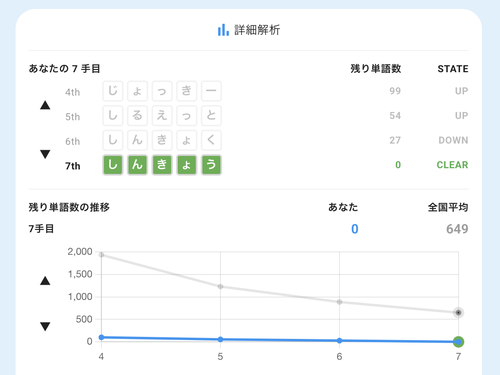Click the 1,000 y-axis label
Viewport: 500px width, 375px height.
click(x=80, y=297)
